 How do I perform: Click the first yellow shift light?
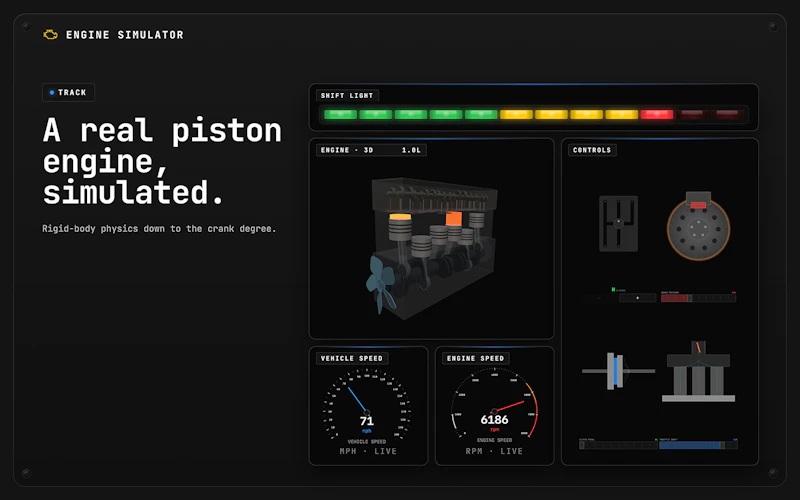pyautogui.click(x=516, y=114)
